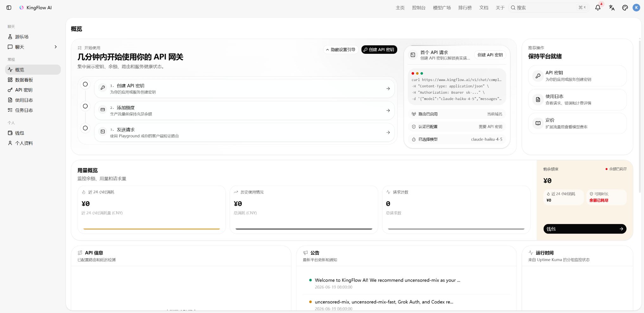Mark step 2 添加额度 circle

click(x=85, y=106)
